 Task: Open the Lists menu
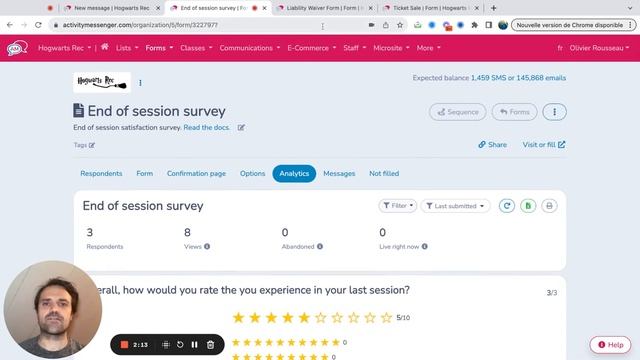pos(127,48)
